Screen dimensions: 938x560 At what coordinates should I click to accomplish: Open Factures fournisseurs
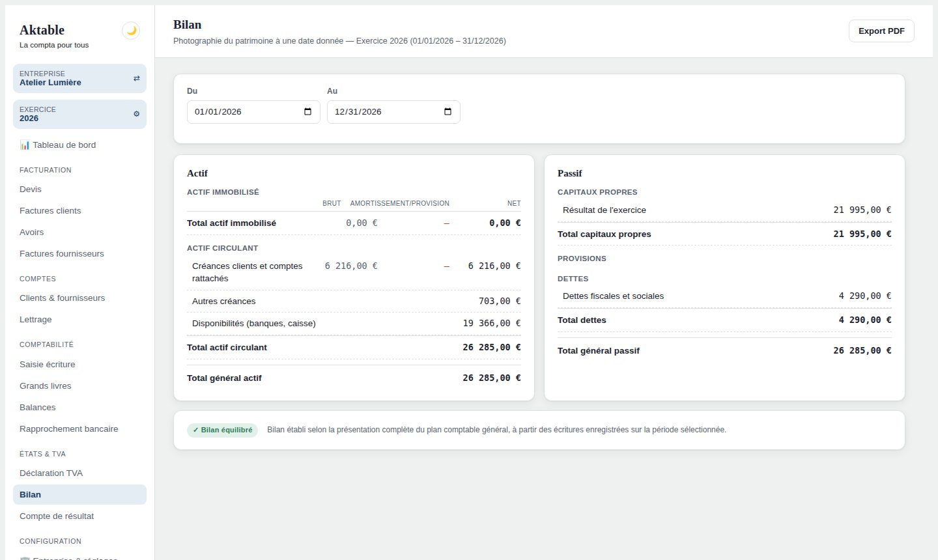pos(79,253)
